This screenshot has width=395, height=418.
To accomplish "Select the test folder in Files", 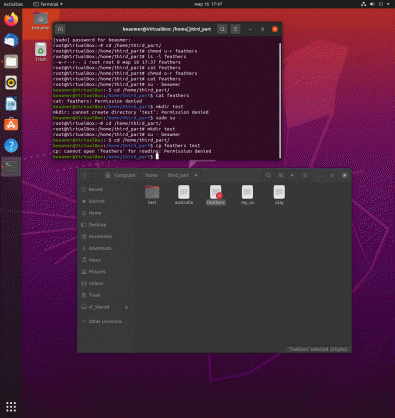I will [x=152, y=195].
